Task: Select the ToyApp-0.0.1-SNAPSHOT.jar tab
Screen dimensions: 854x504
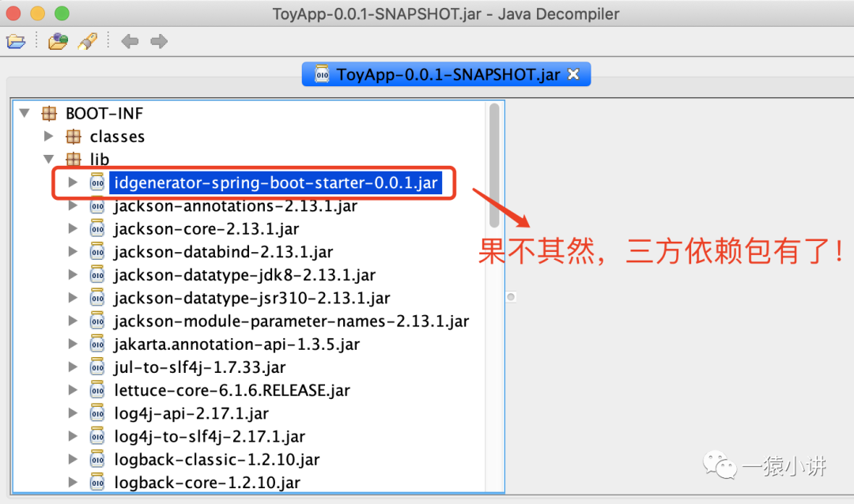Action: coord(446,74)
